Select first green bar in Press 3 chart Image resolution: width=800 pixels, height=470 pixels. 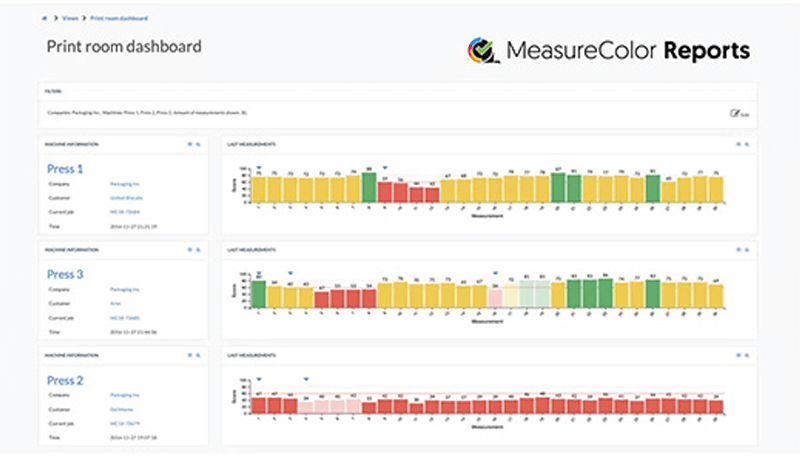coord(259,294)
